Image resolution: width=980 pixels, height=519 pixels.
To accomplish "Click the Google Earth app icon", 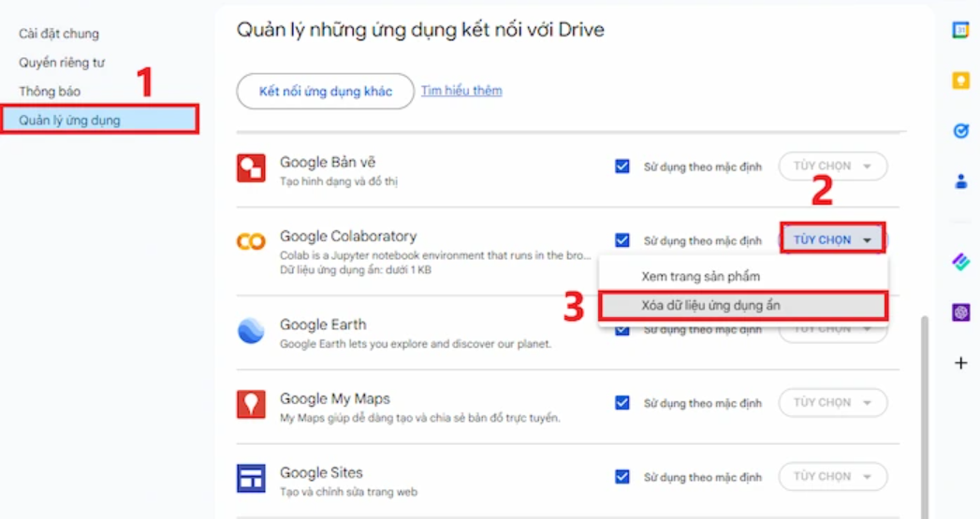I will tap(251, 330).
